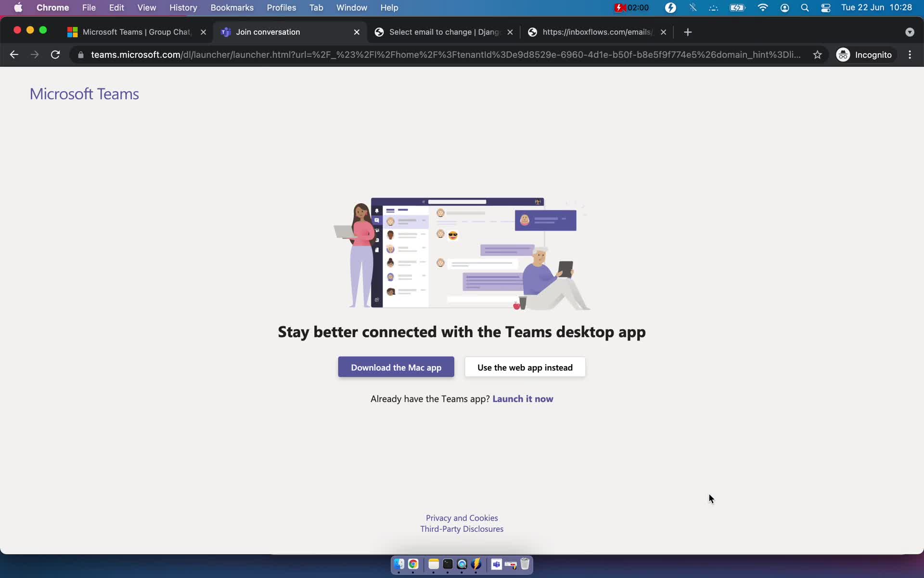Launch it now via the hyperlink

(522, 398)
